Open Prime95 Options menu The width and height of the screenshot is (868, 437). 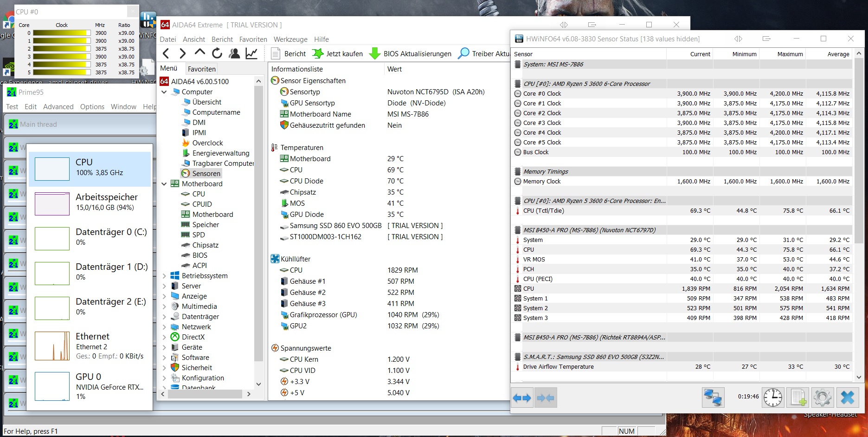[x=92, y=107]
